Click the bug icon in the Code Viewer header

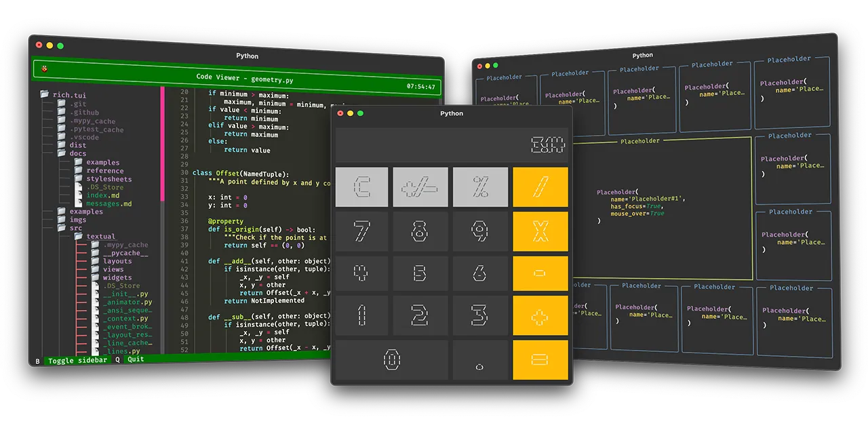click(44, 68)
